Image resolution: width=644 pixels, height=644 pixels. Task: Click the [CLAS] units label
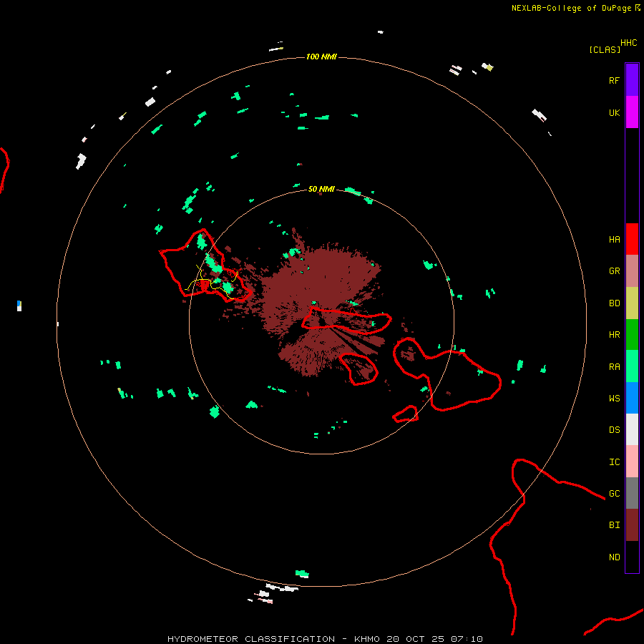605,49
